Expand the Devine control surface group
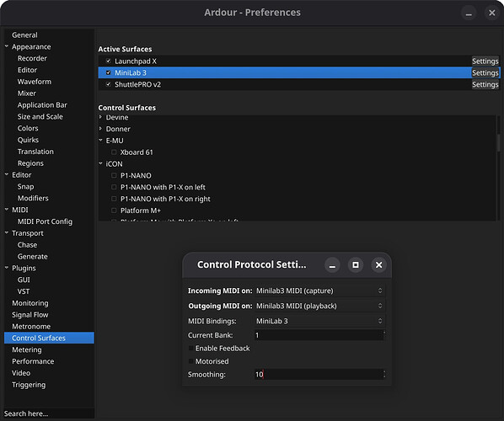 coord(100,117)
